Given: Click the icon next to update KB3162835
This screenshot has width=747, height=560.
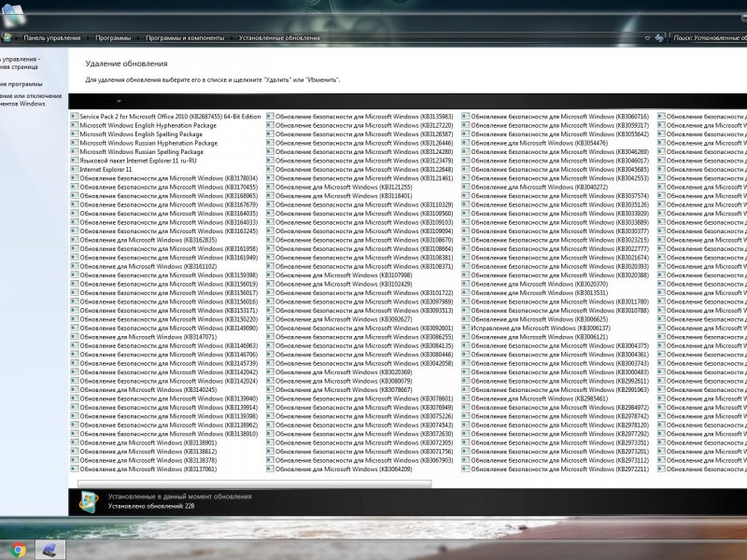Looking at the screenshot, I should point(75,240).
